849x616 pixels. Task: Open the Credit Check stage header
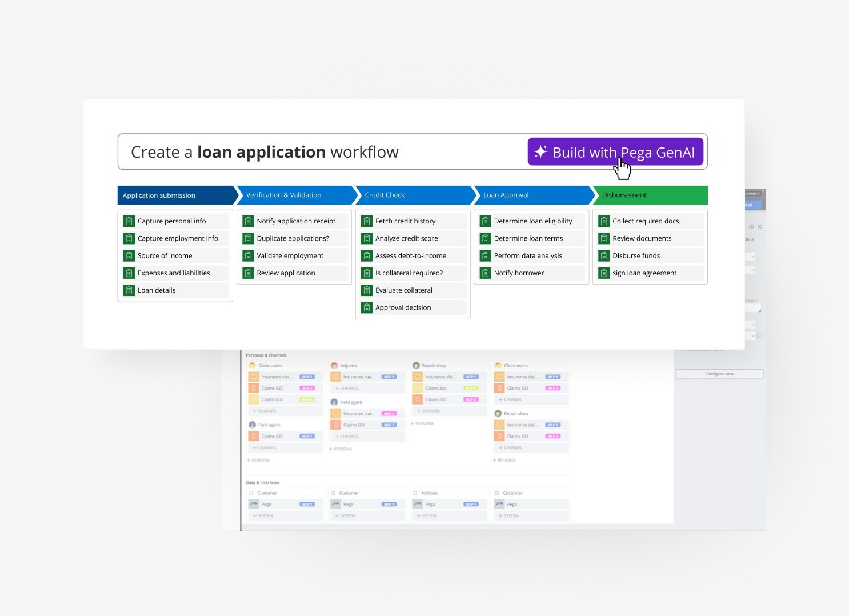[415, 195]
